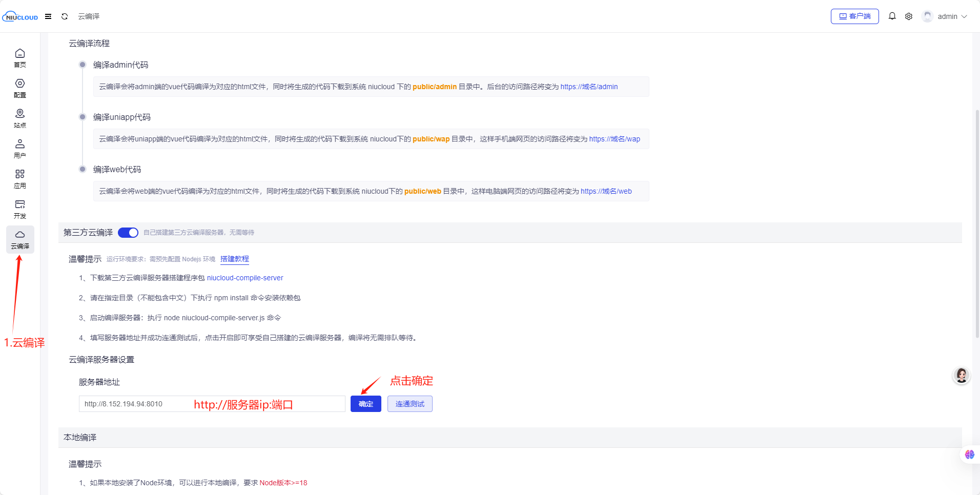Collapse sidebar with the hamburger menu icon

tap(48, 16)
